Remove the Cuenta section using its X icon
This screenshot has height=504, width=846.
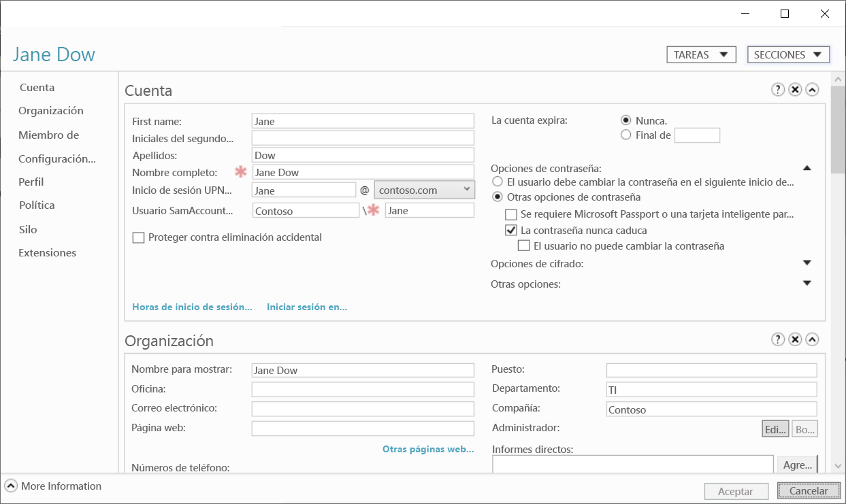(x=795, y=89)
